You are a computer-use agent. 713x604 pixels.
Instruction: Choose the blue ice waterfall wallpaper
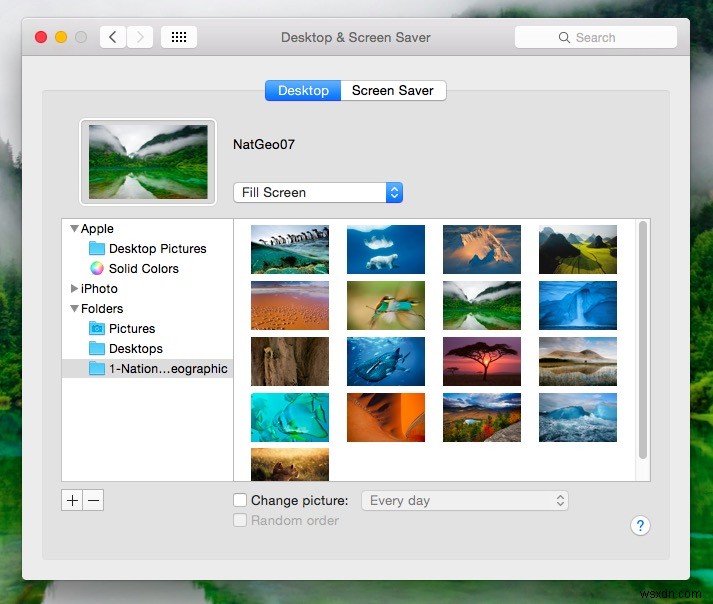pos(578,305)
